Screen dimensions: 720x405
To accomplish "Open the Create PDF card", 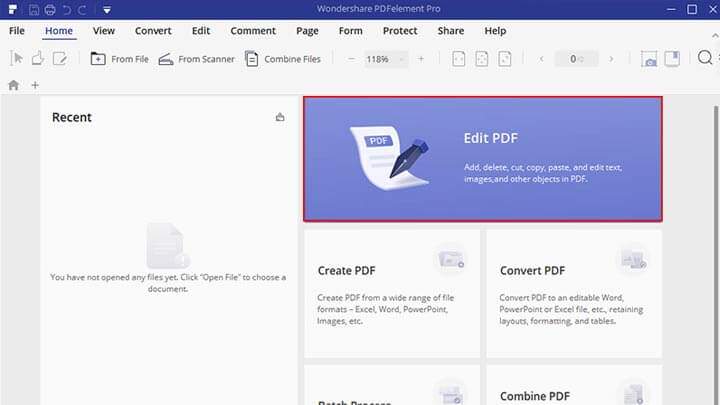I will pyautogui.click(x=392, y=294).
